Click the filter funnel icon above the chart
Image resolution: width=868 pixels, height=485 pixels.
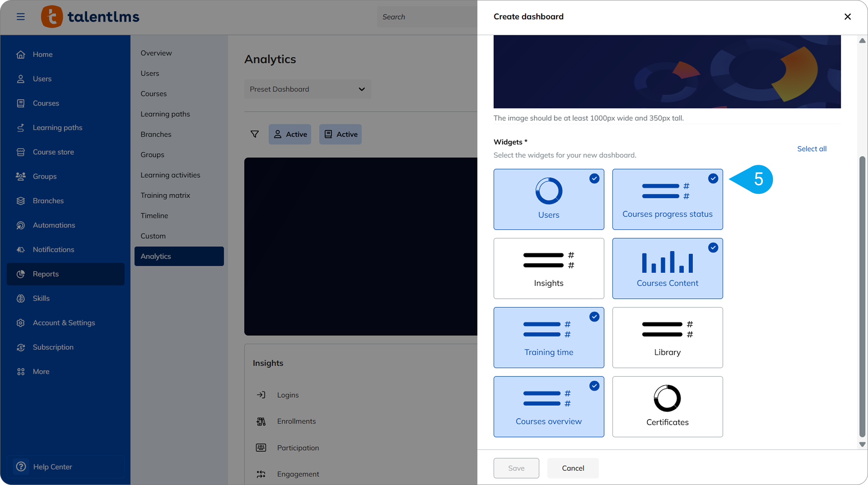[255, 134]
